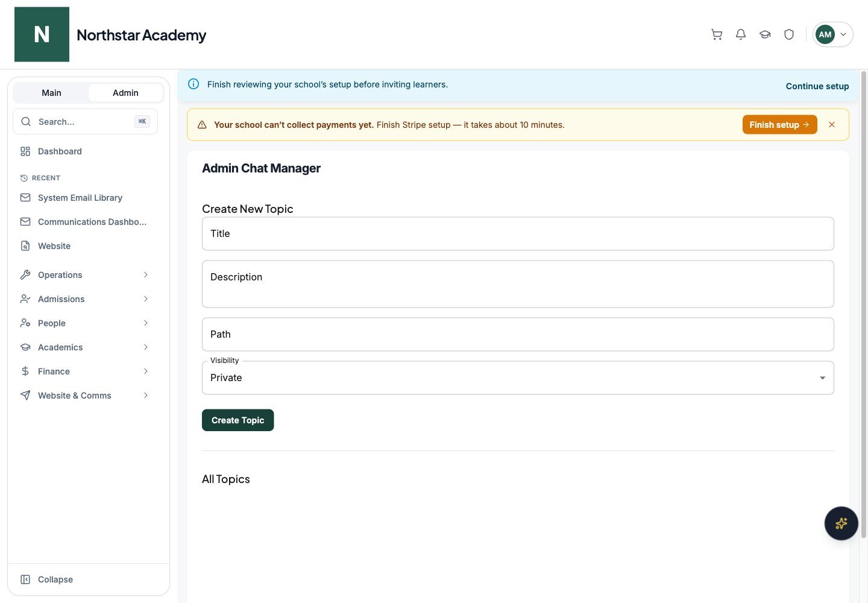Click the Website page icon in Recent
The width and height of the screenshot is (868, 603).
[x=25, y=246]
